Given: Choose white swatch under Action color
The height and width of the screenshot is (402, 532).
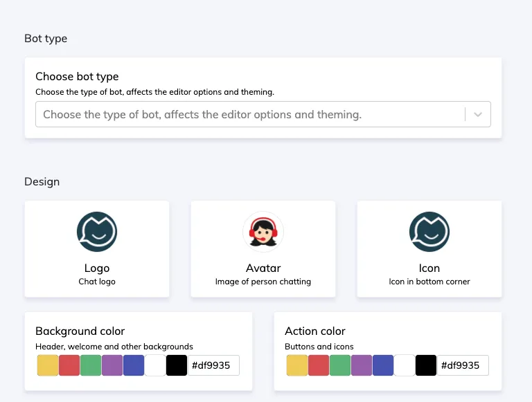Looking at the screenshot, I should [x=405, y=365].
